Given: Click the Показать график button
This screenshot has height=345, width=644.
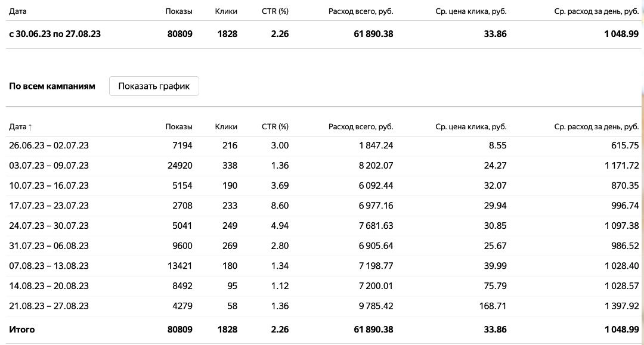Looking at the screenshot, I should 154,86.
